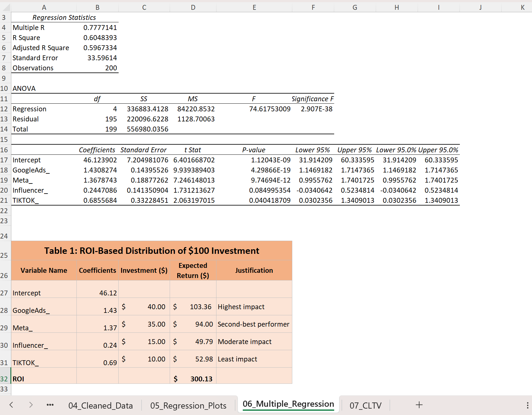532x415 pixels.
Task: Open the 07_CLTV sheet tab
Action: coord(366,406)
